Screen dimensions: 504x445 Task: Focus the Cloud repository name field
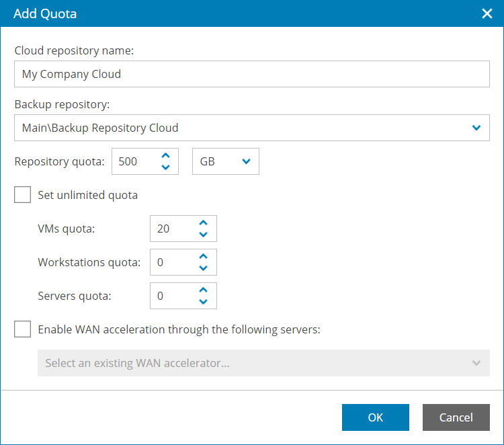tap(252, 74)
